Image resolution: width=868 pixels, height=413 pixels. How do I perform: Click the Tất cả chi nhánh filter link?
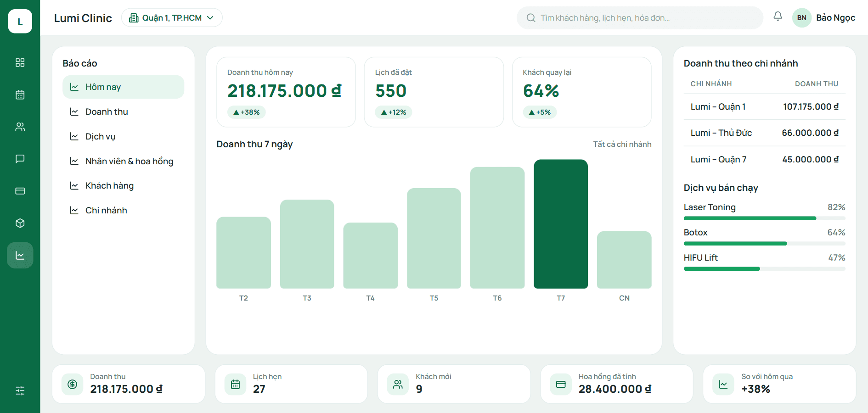click(x=622, y=144)
